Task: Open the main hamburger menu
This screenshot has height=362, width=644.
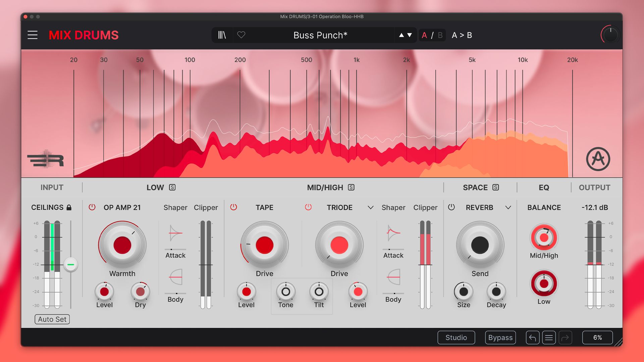Action: point(32,35)
